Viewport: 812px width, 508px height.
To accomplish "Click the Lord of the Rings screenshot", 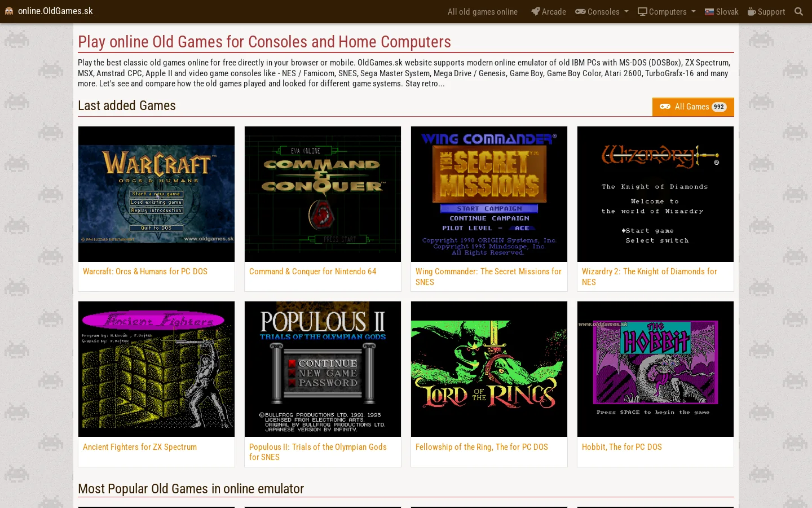I will (489, 369).
